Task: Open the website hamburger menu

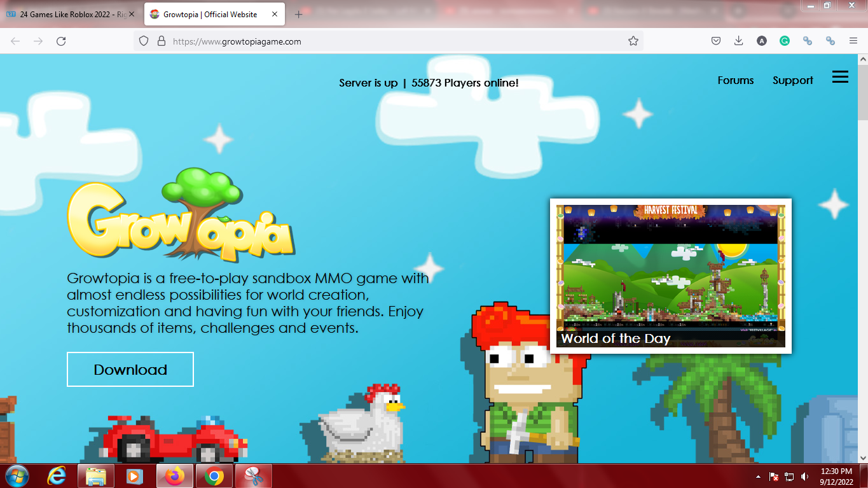Action: (840, 77)
